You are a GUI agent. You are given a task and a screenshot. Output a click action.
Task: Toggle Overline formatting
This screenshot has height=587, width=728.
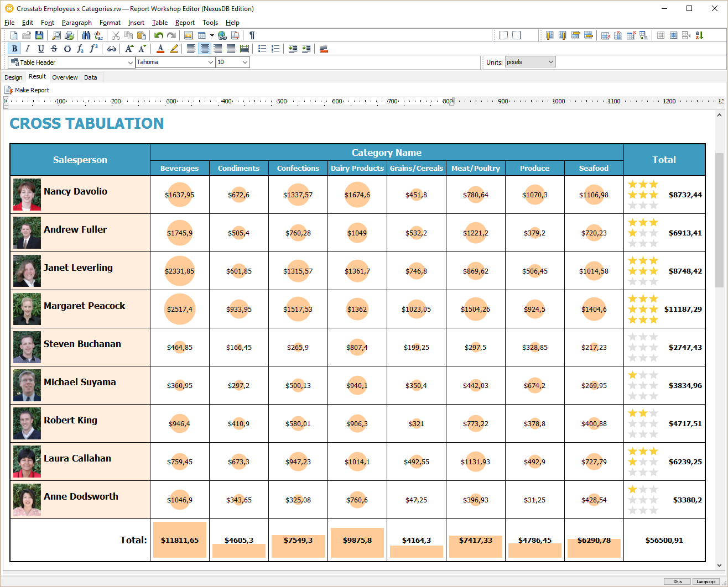67,49
